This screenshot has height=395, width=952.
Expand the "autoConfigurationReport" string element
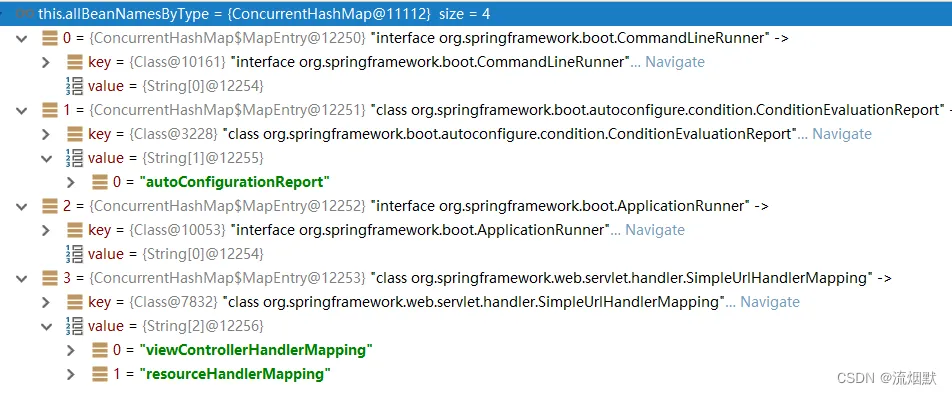click(x=70, y=182)
